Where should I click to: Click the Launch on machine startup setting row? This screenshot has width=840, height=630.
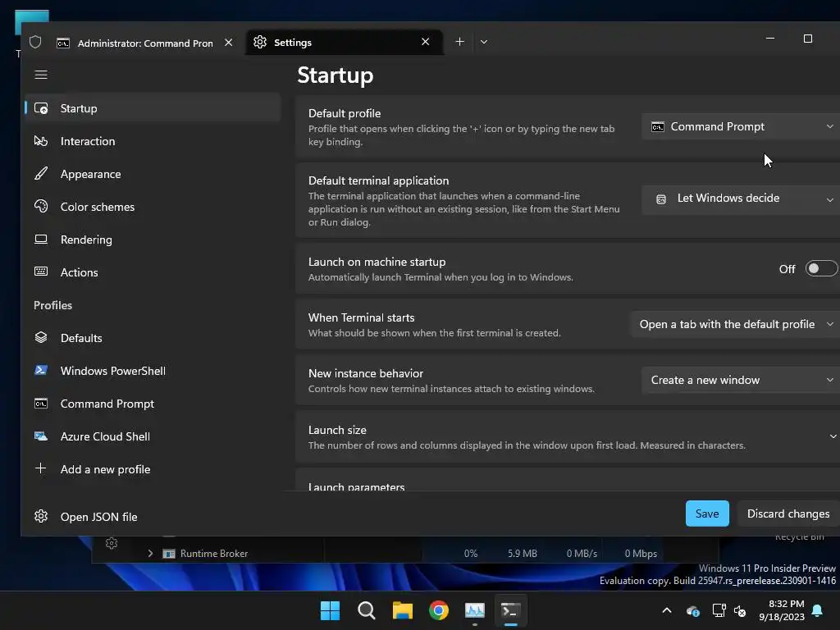coord(568,269)
